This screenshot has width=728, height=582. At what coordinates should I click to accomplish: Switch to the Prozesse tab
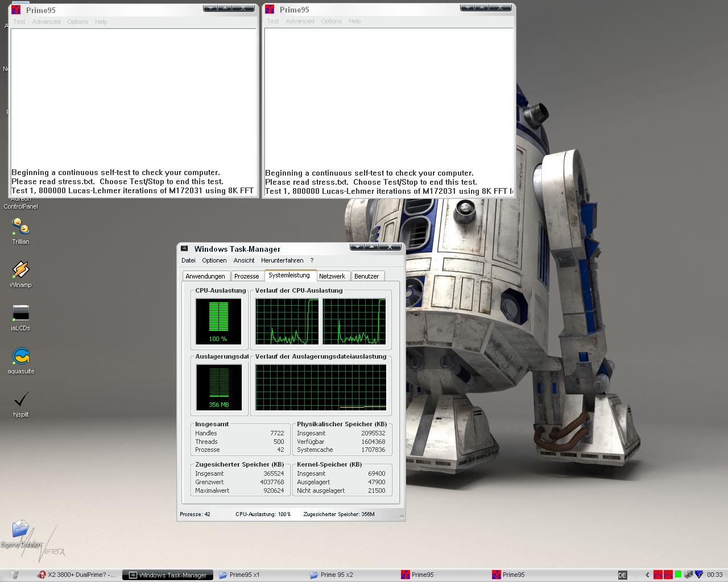246,276
